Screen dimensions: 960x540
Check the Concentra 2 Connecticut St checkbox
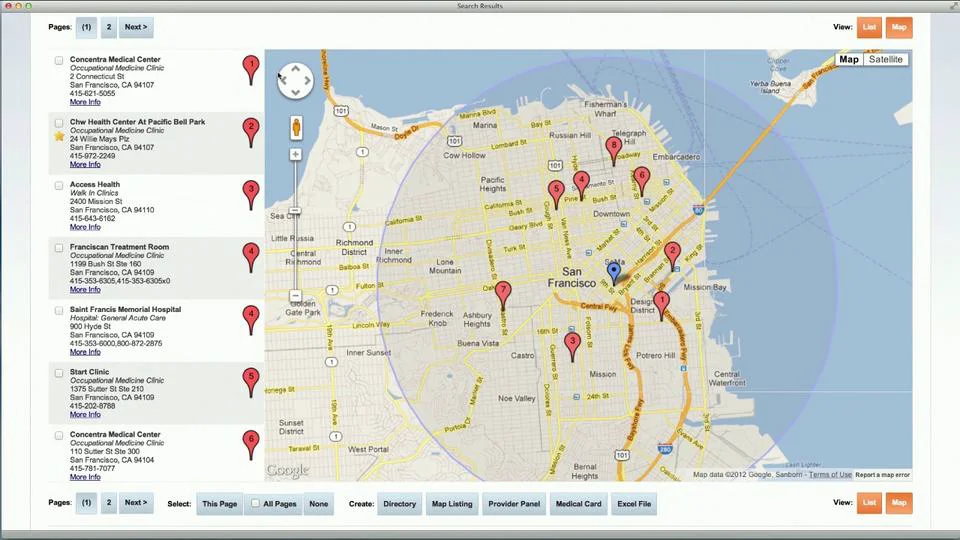click(59, 61)
